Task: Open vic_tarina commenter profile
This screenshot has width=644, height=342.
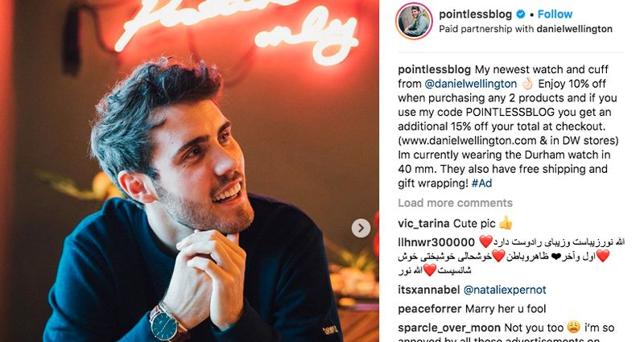Action: point(423,224)
